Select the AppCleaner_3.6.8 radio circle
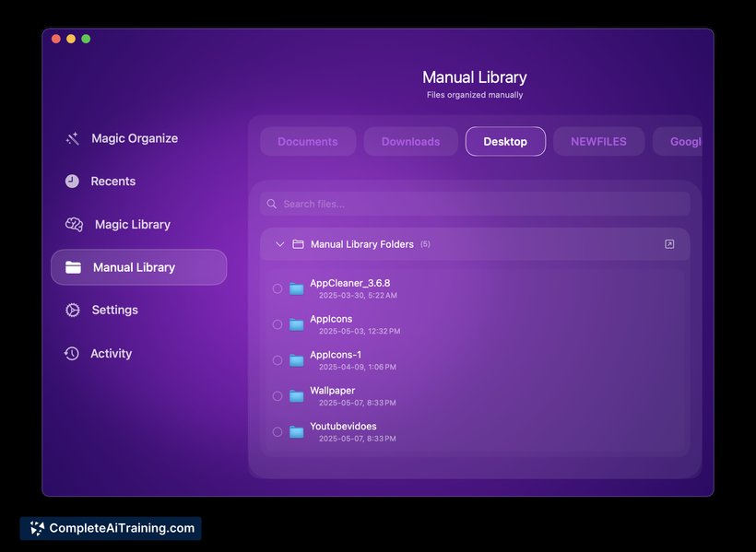This screenshot has width=756, height=552. (x=278, y=288)
